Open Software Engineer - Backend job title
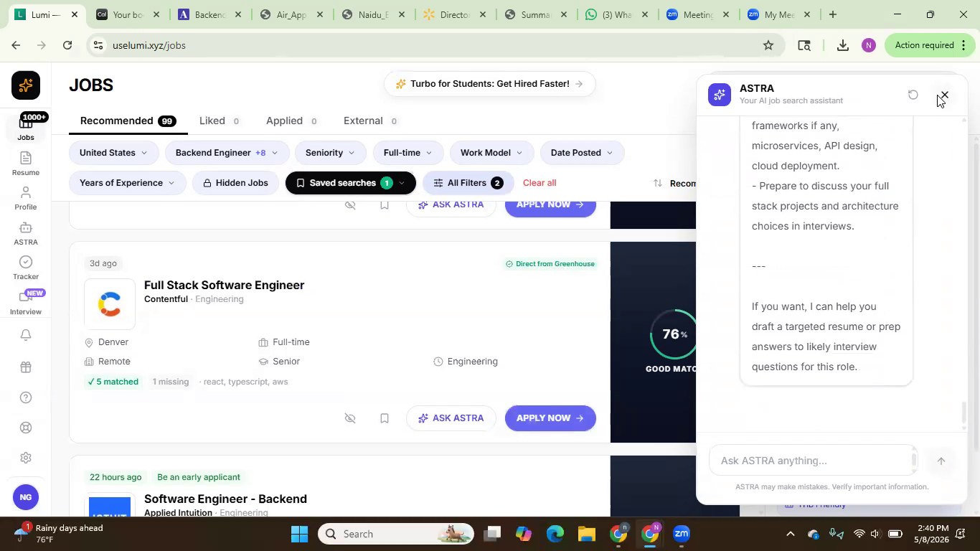The image size is (980, 551). coord(225,499)
